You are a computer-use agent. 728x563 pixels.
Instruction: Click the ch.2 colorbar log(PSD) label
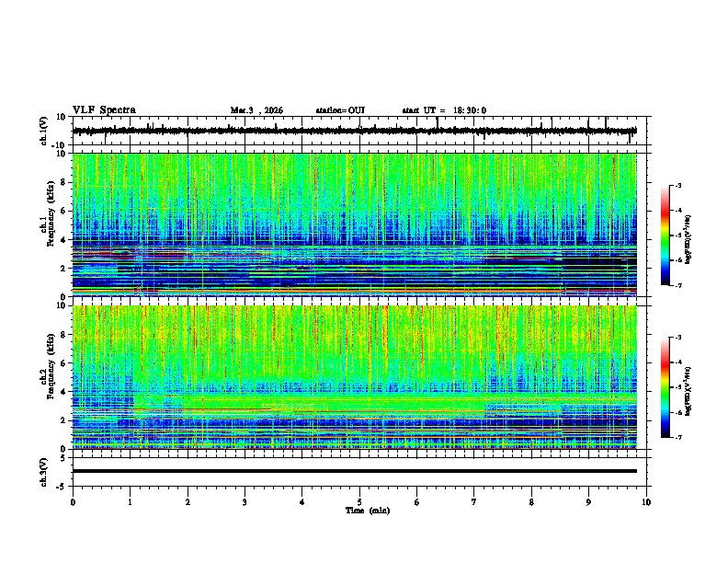(688, 391)
